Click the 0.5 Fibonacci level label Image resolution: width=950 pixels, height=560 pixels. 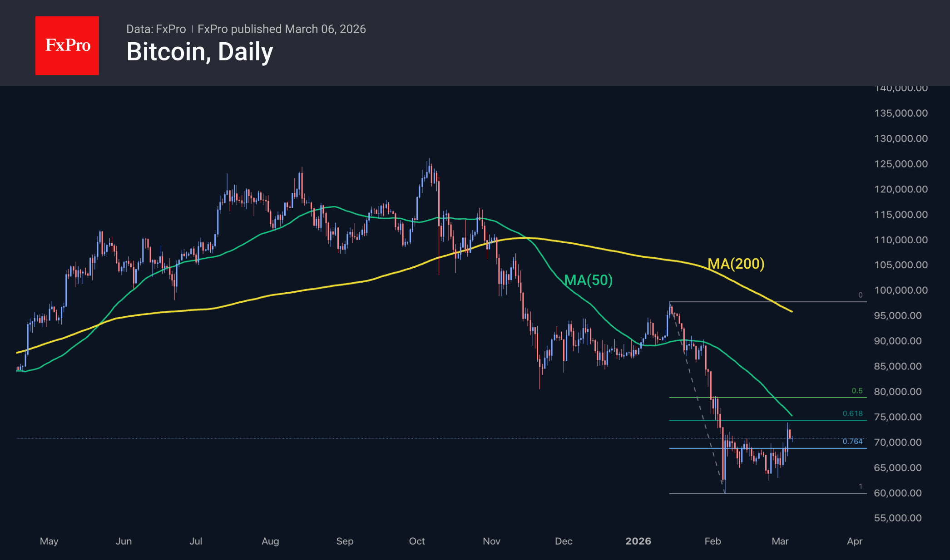click(x=857, y=391)
